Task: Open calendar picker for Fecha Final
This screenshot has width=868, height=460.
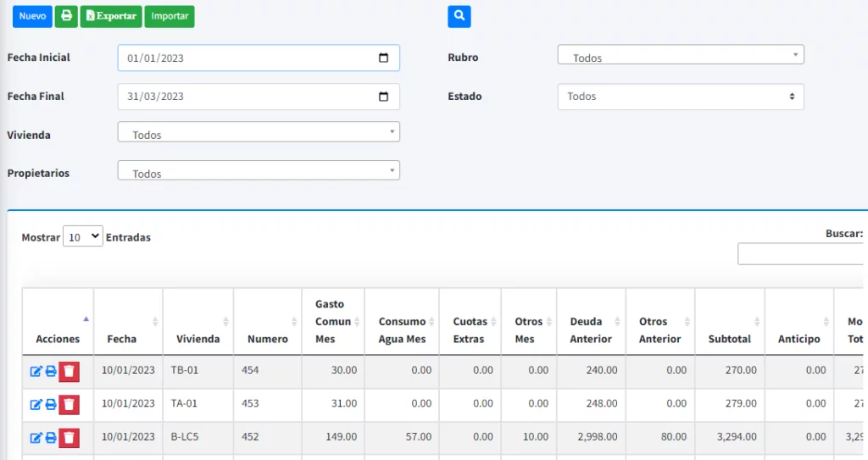Action: tap(383, 97)
